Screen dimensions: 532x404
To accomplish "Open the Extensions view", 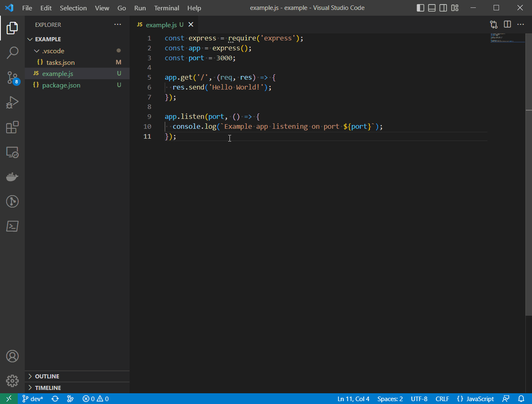I will click(12, 128).
